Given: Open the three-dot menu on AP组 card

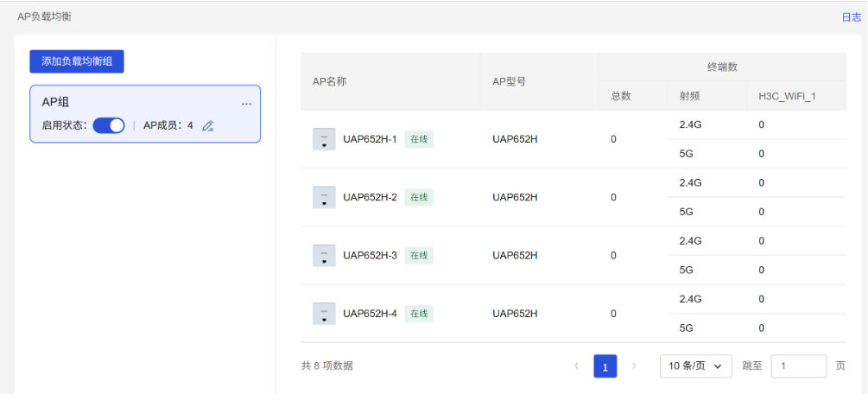Looking at the screenshot, I should click(x=246, y=104).
